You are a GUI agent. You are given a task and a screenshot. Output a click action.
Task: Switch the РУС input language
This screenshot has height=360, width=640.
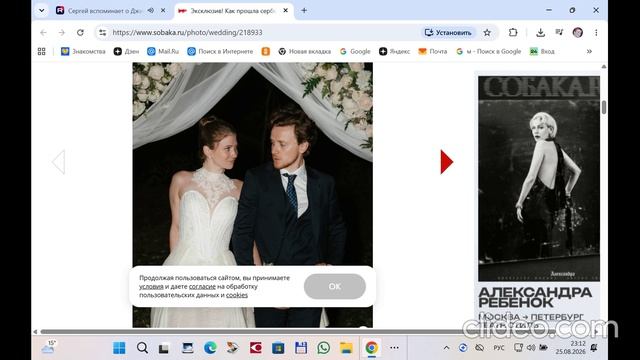point(499,348)
